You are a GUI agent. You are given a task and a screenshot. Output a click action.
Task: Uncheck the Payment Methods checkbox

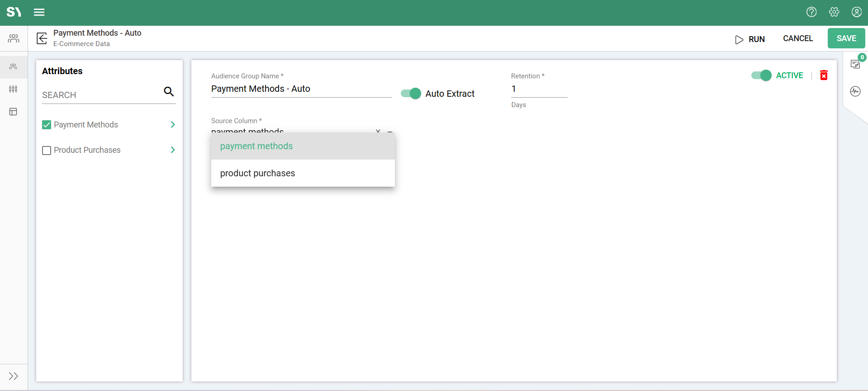click(x=47, y=125)
